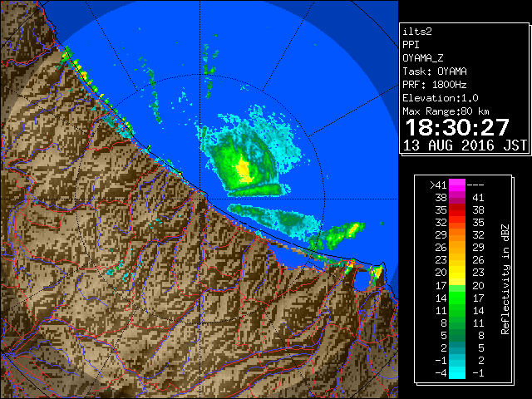Click the Reflectivity in dBZ axis label
Image resolution: width=532 pixels, height=399 pixels.
point(505,279)
